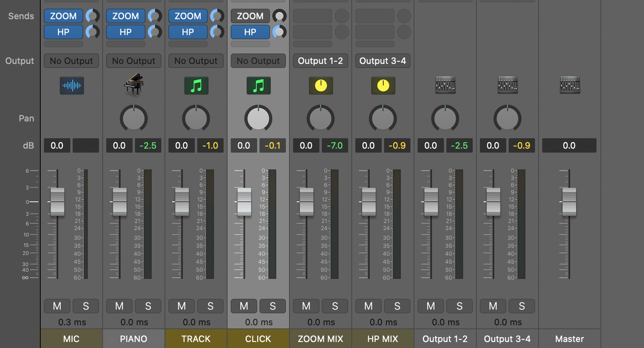Click the ZOOM send level knob on PIANO
644x348 pixels.
click(x=155, y=16)
